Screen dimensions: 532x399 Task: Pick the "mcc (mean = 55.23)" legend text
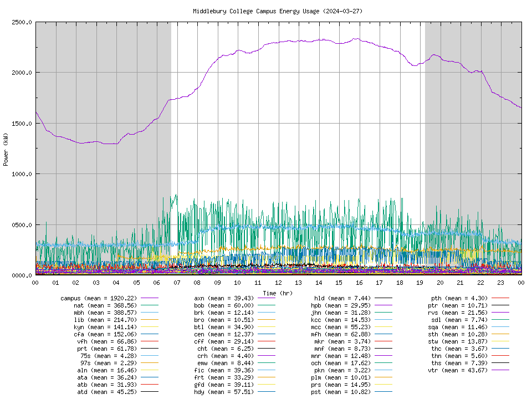[x=341, y=327]
